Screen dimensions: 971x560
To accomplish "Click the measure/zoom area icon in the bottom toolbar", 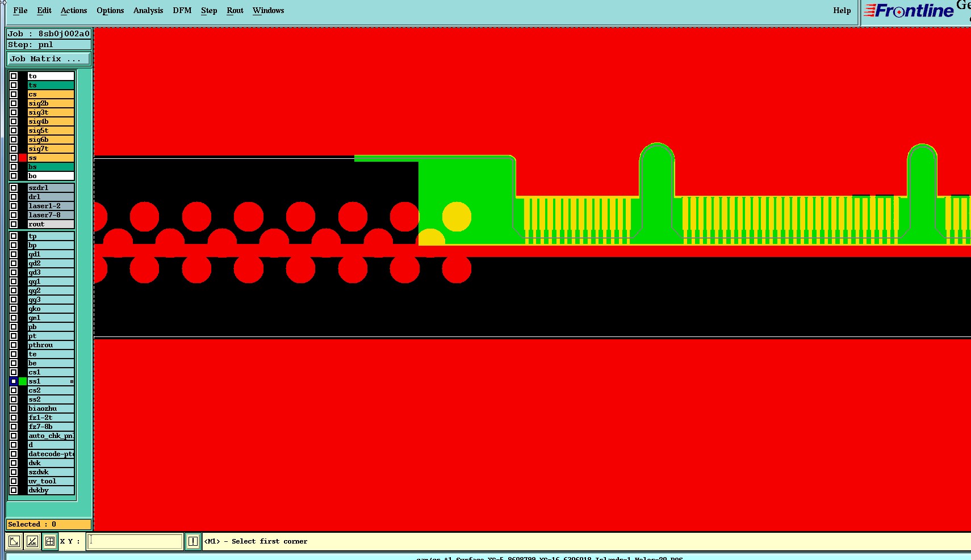I will tap(14, 541).
